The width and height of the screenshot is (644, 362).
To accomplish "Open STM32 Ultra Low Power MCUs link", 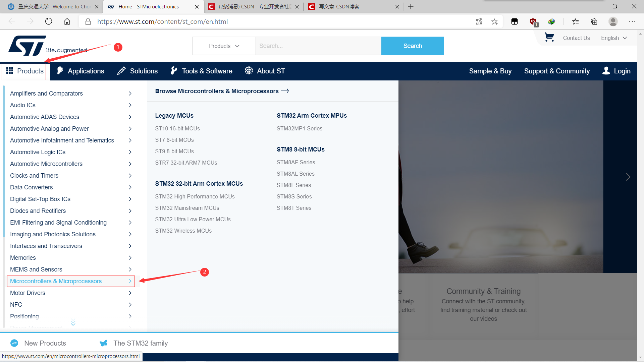I will (193, 219).
